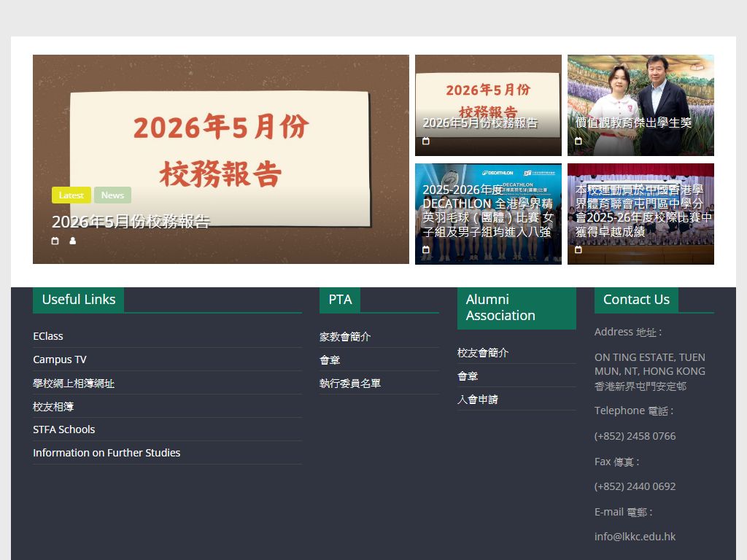This screenshot has width=747, height=560.
Task: Click Contact Us heading
Action: (x=636, y=300)
